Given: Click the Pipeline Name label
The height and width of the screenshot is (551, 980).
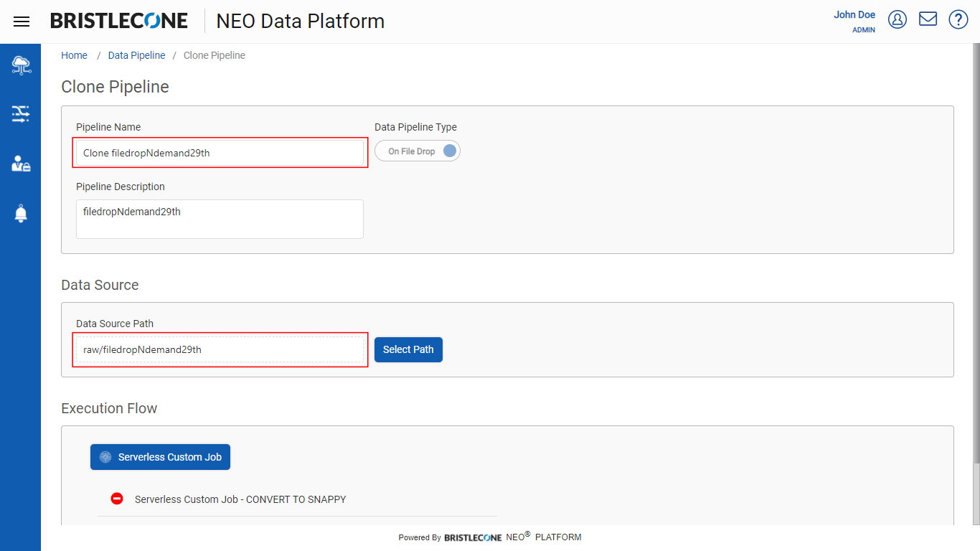Looking at the screenshot, I should coord(108,127).
